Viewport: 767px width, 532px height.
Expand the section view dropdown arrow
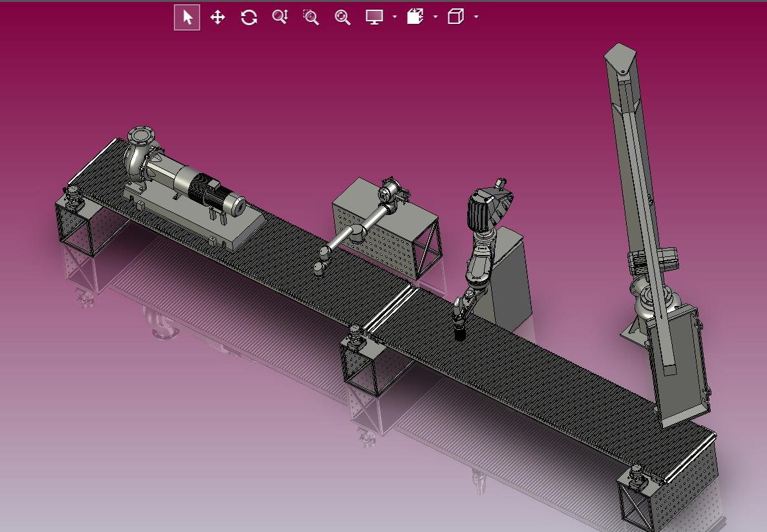tap(436, 17)
